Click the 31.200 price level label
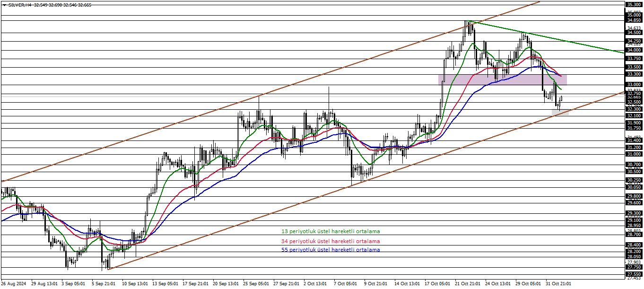The image size is (644, 289). pyautogui.click(x=634, y=148)
